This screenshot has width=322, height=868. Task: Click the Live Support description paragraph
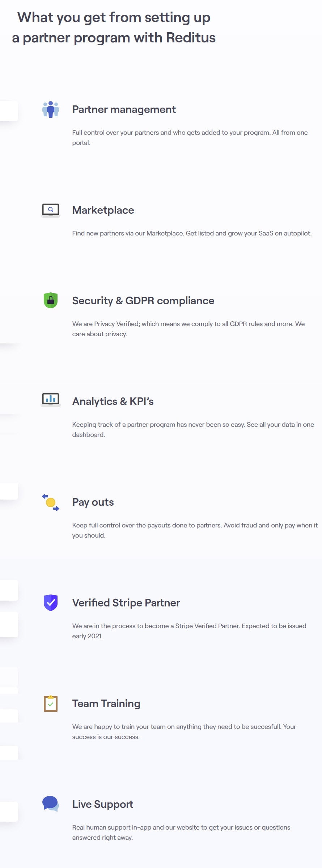tap(181, 832)
